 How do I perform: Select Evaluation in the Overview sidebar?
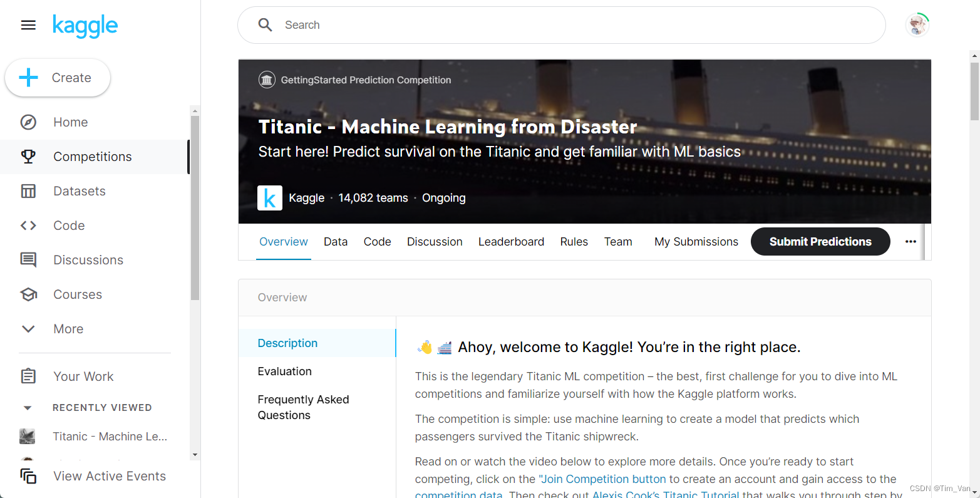285,371
